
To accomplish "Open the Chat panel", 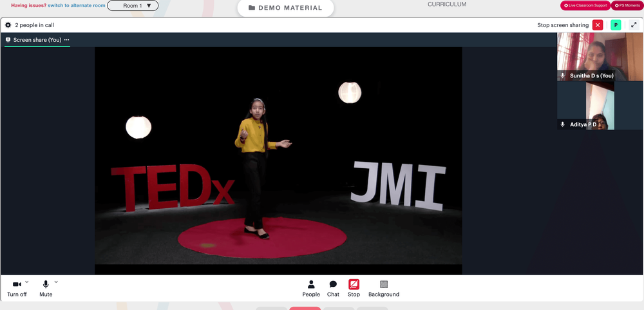I will [x=333, y=288].
